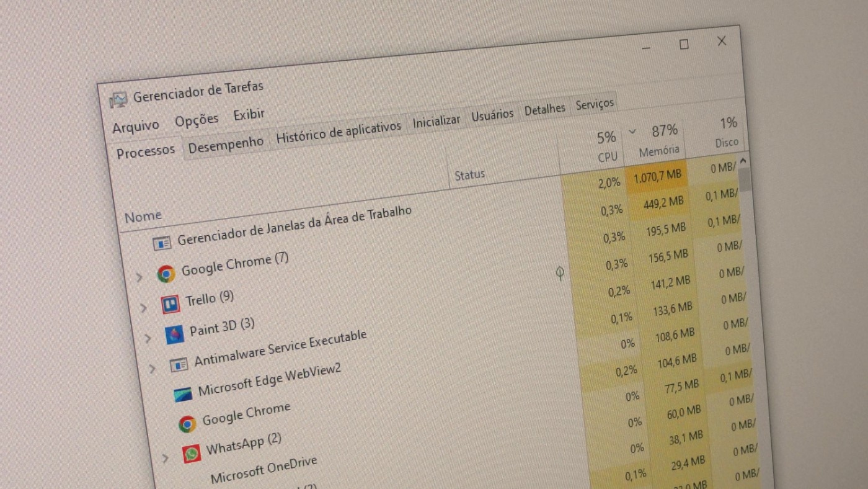Image resolution: width=868 pixels, height=489 pixels.
Task: Click the 87% total memory usage figure
Action: coord(664,131)
